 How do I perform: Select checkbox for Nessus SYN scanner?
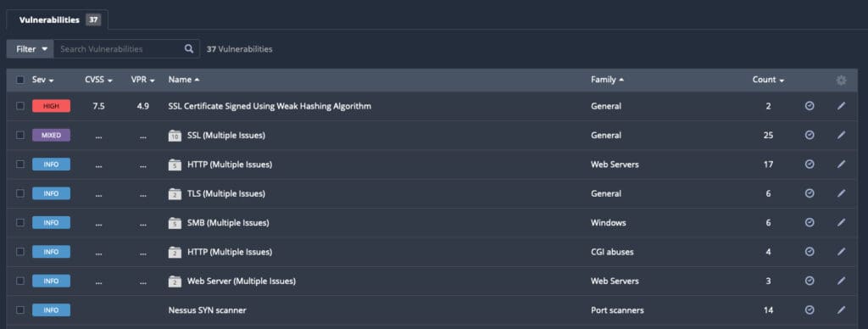click(x=20, y=310)
